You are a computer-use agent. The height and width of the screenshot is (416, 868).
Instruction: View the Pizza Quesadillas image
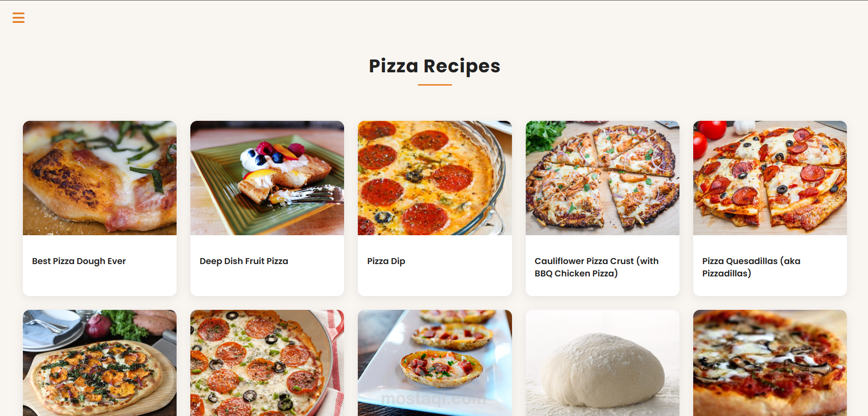pyautogui.click(x=770, y=178)
